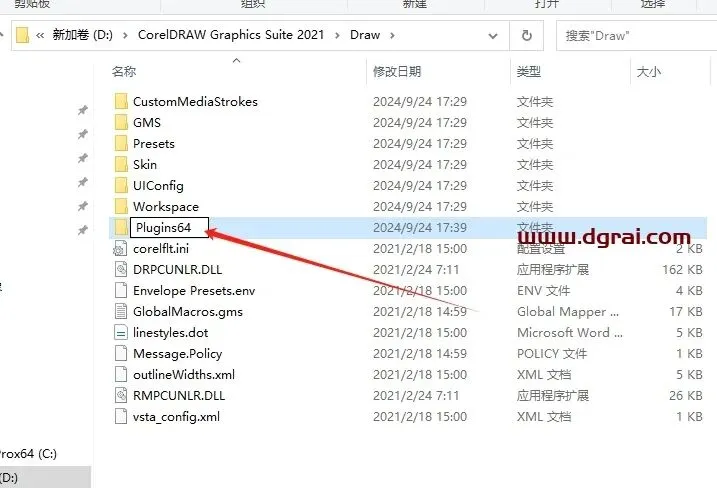This screenshot has height=488, width=717.
Task: Click the Global Mapper type cell
Action: click(567, 311)
